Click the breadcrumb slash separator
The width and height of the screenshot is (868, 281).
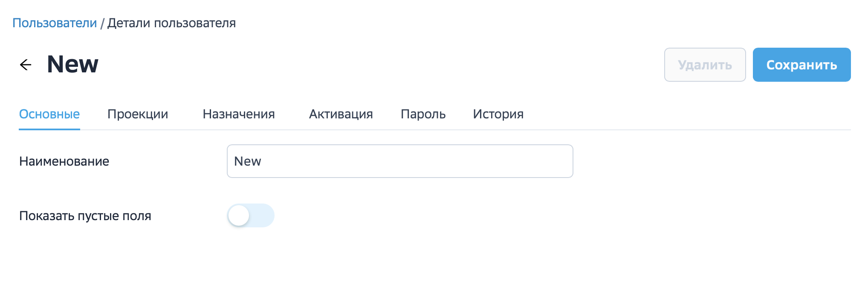[102, 23]
